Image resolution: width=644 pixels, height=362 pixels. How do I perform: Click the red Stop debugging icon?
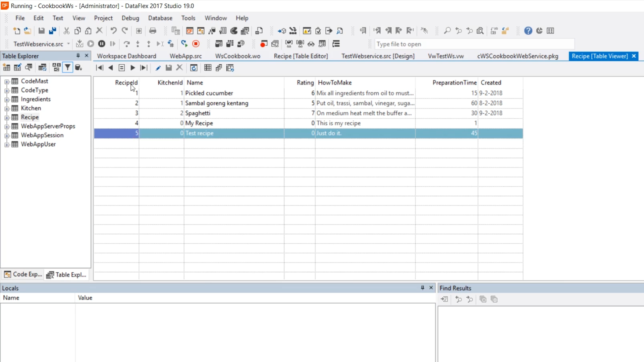196,44
